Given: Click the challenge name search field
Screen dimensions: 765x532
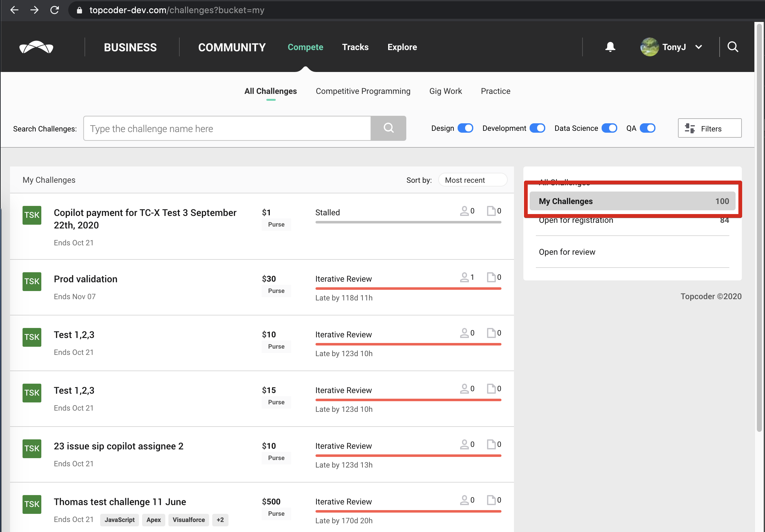Looking at the screenshot, I should 227,129.
